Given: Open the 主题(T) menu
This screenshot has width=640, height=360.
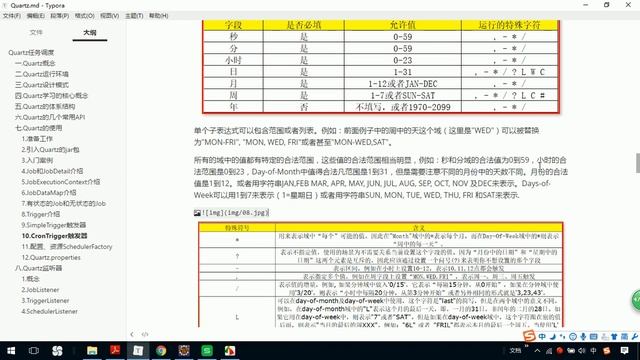Looking at the screenshot, I should tap(134, 16).
